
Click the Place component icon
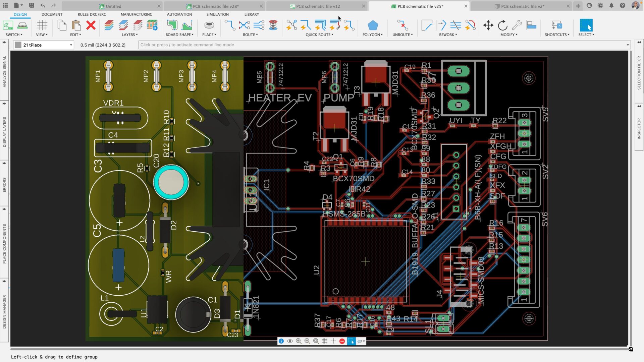[209, 25]
